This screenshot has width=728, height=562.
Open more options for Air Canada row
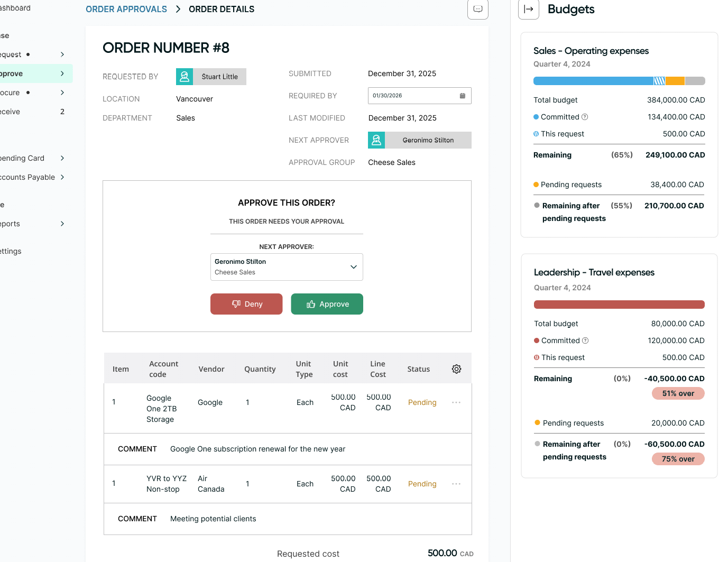(x=456, y=484)
